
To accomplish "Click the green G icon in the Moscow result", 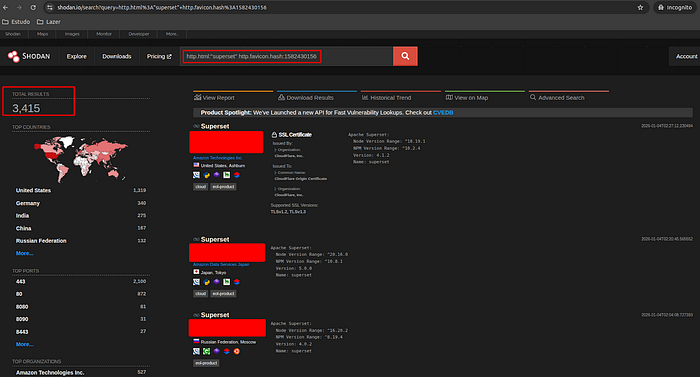I will pos(207,352).
